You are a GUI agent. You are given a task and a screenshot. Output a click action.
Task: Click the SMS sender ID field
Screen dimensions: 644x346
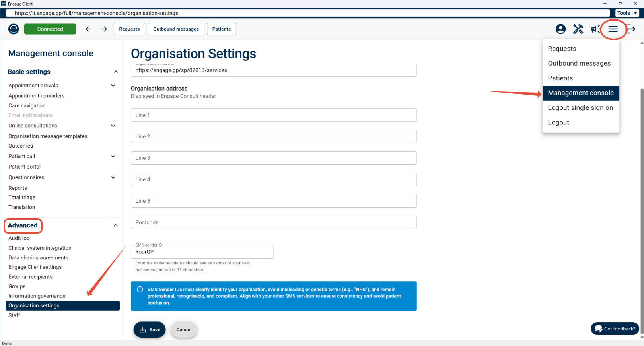[202, 252]
